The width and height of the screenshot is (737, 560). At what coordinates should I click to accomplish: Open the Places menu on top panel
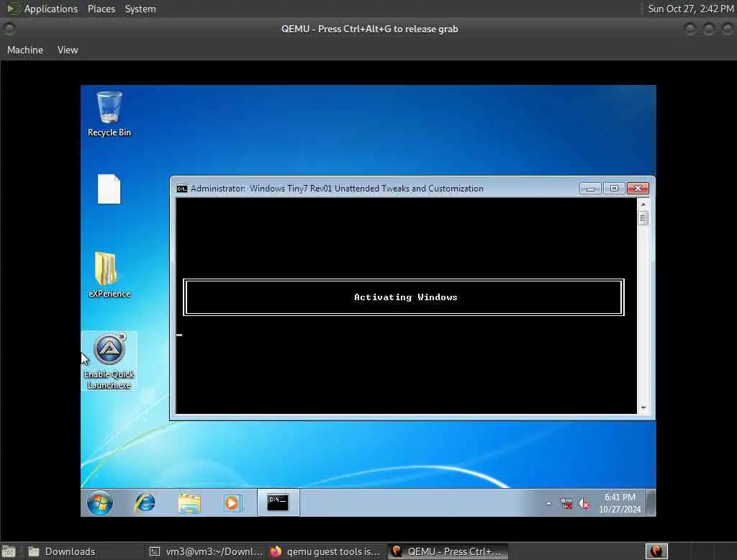(101, 9)
